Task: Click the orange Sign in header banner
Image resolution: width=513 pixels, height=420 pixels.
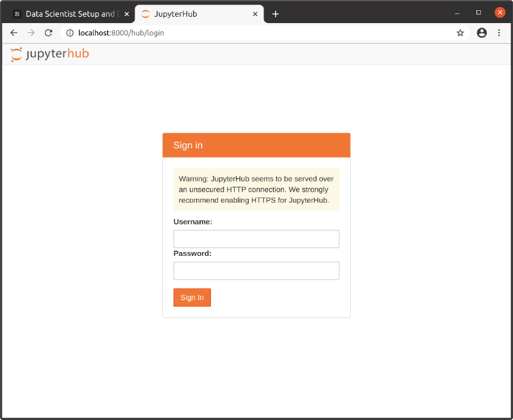Action: click(x=256, y=145)
